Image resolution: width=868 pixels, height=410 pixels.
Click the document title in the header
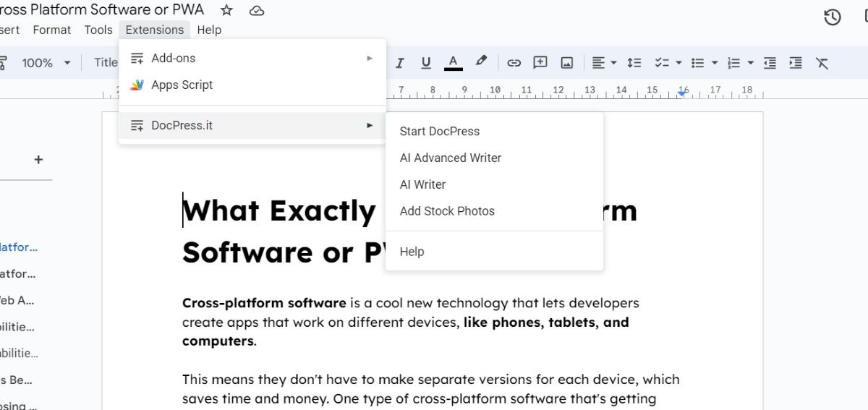coord(102,9)
